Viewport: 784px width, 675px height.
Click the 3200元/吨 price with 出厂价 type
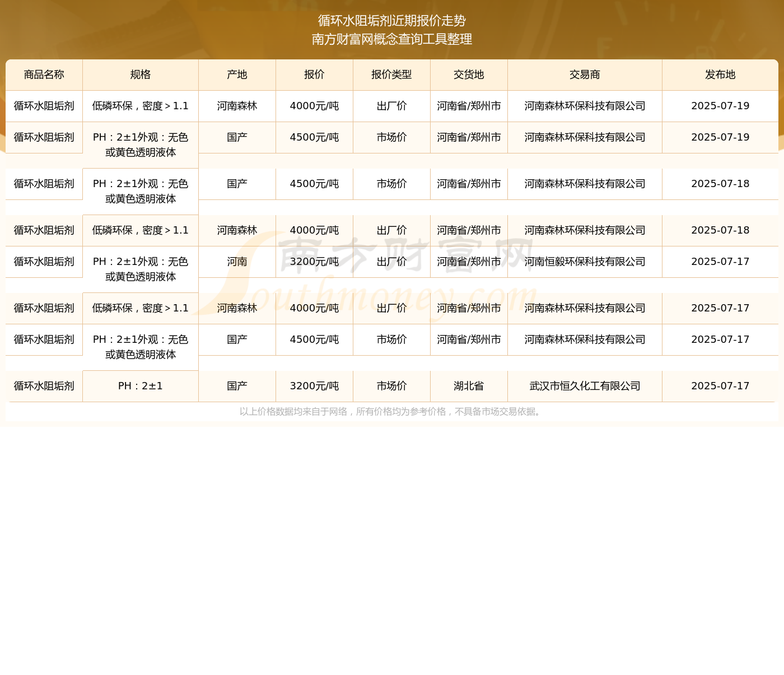click(315, 262)
